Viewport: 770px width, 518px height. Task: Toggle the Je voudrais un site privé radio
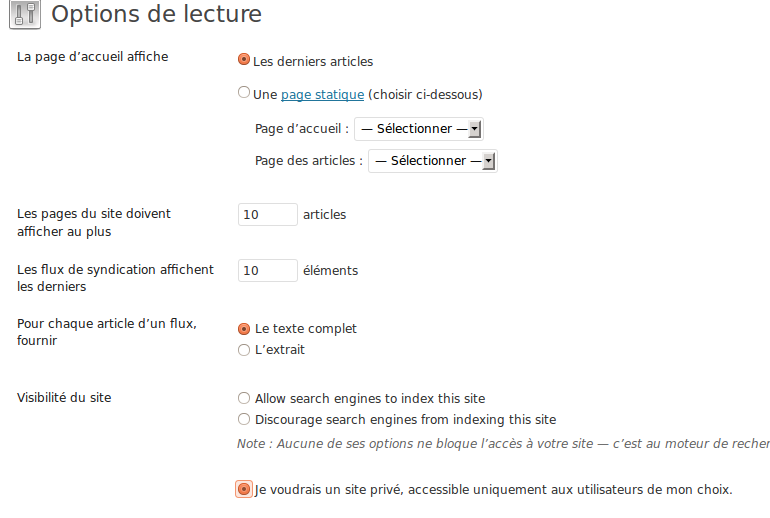point(244,489)
